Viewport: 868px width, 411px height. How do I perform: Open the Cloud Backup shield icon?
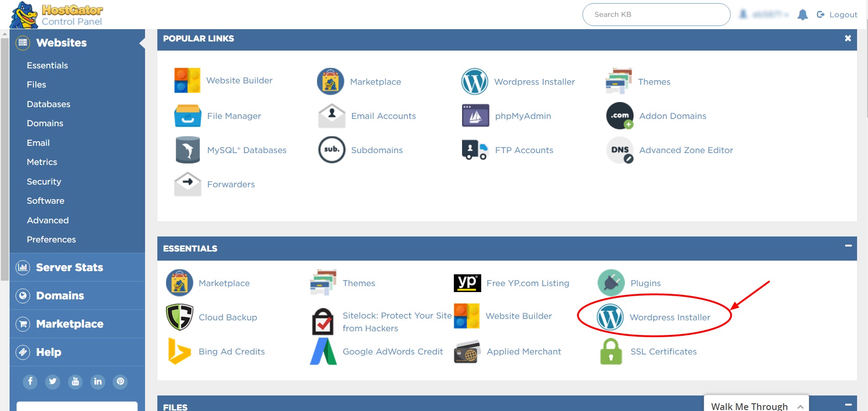tap(179, 317)
